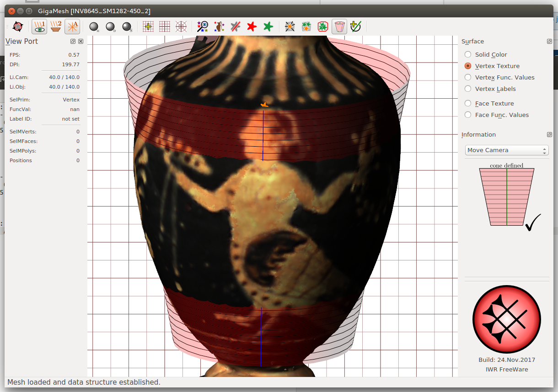Click the grid with yellow plus icon
Screen dimensions: 558x392
point(148,27)
